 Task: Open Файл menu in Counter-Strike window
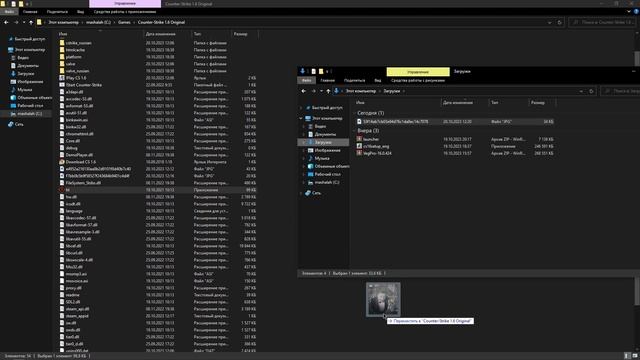[9, 12]
